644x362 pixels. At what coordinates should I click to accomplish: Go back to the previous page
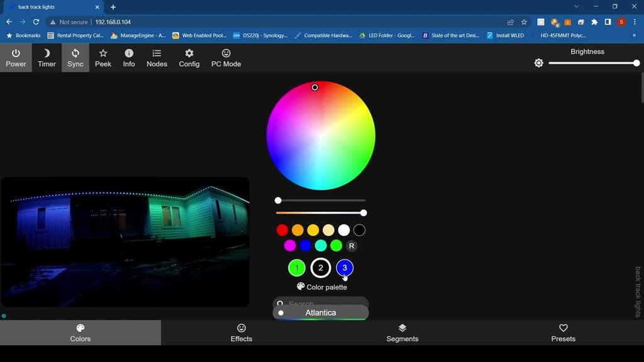[9, 22]
